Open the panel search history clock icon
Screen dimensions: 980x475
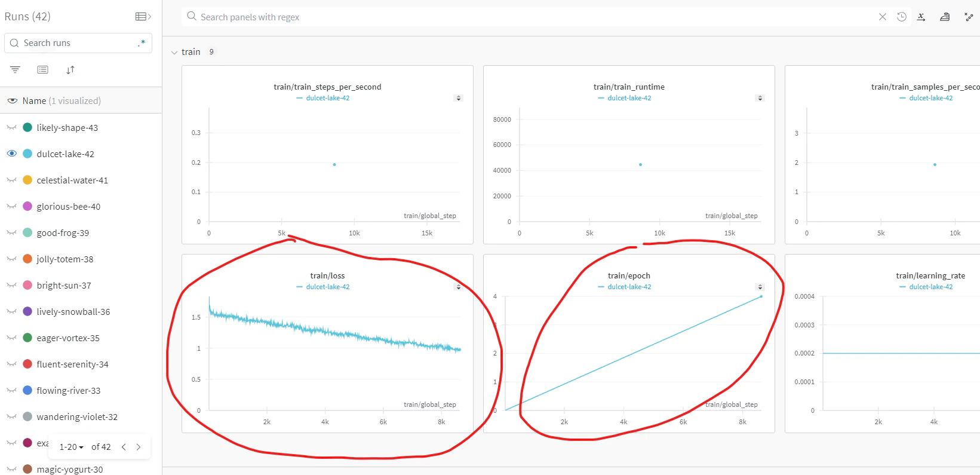click(902, 17)
